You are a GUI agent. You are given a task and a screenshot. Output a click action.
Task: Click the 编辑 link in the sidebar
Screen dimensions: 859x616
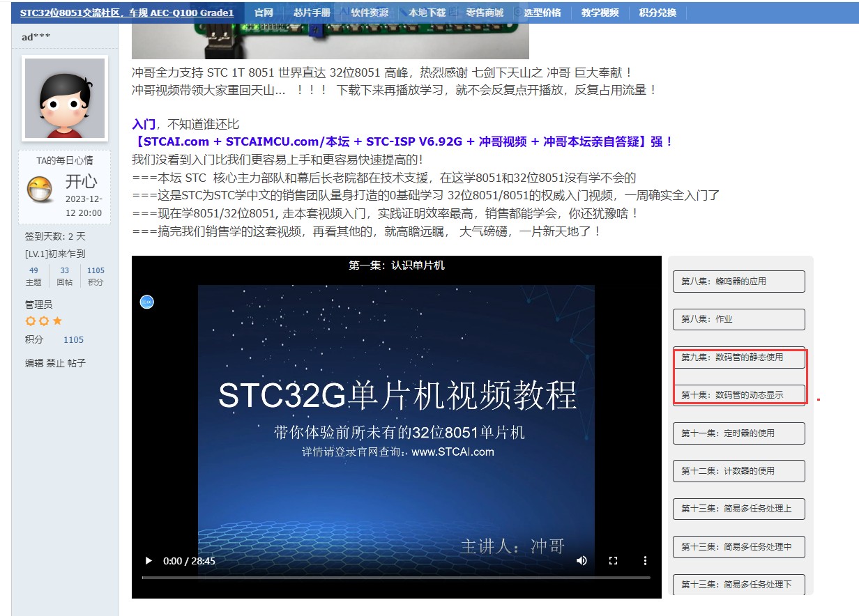(x=34, y=363)
